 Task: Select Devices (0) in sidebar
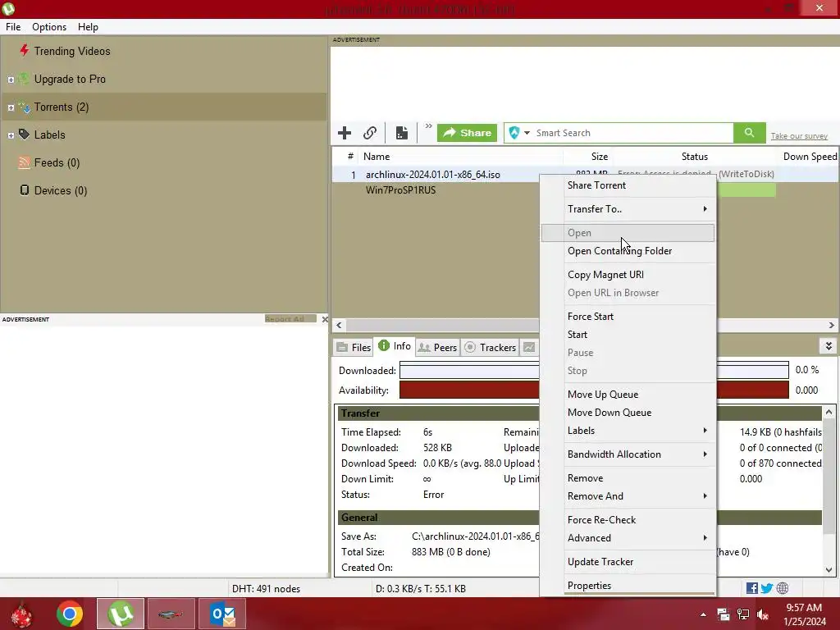click(x=61, y=190)
